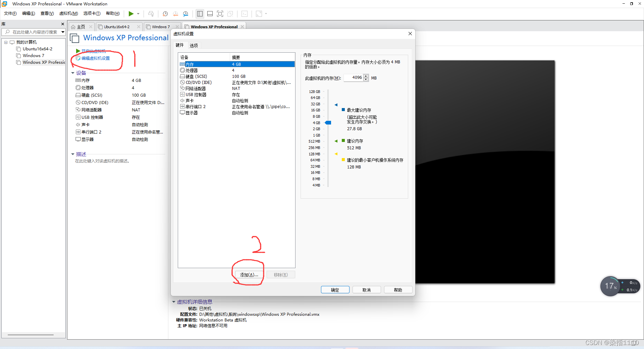Click 内存 memory icon on summary page

pos(78,81)
